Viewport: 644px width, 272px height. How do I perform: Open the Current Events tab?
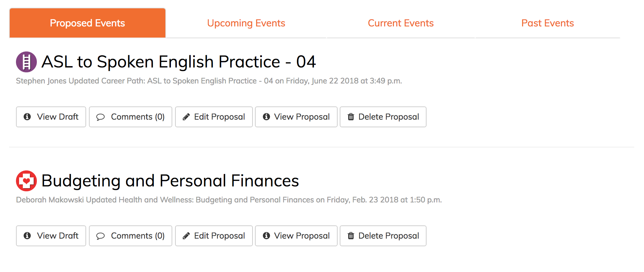401,23
